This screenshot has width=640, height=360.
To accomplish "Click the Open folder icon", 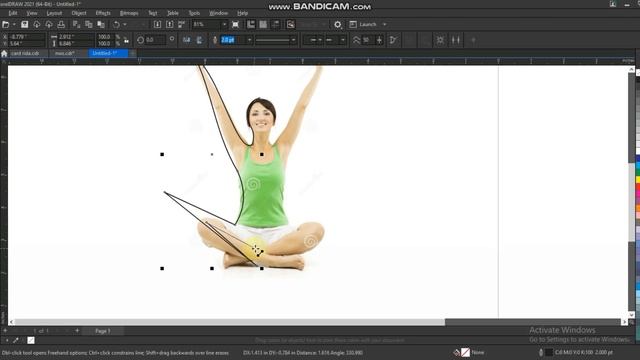I will [6, 24].
